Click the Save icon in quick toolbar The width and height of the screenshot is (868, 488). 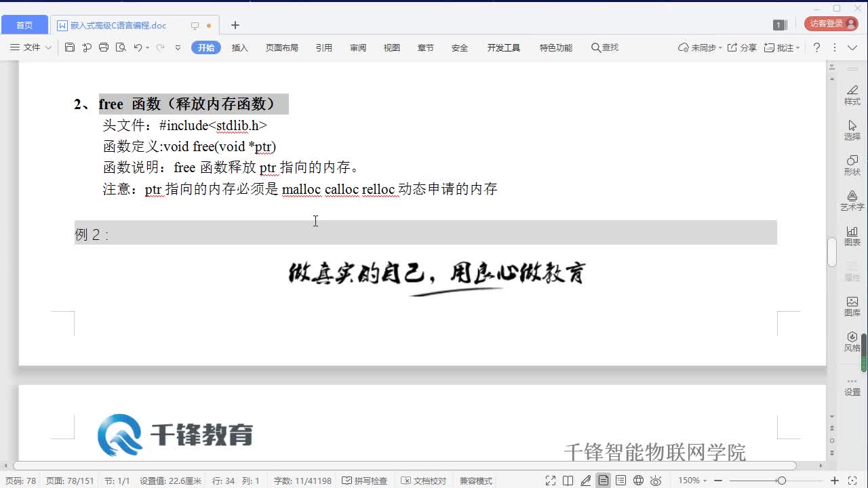point(70,47)
